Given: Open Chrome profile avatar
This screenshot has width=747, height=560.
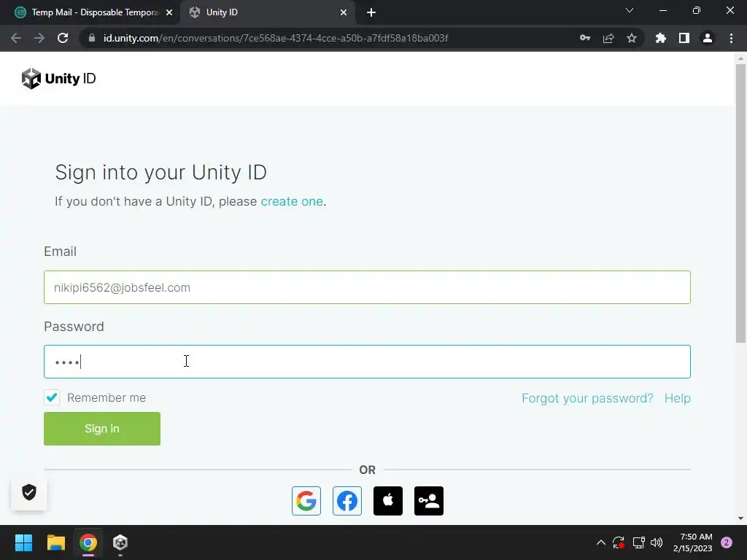Looking at the screenshot, I should [x=708, y=38].
